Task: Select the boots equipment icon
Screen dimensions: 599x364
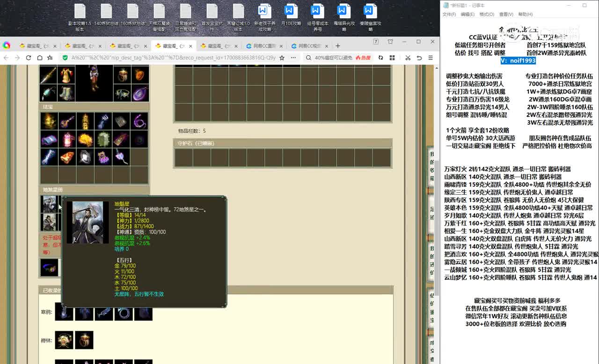Action: click(66, 92)
